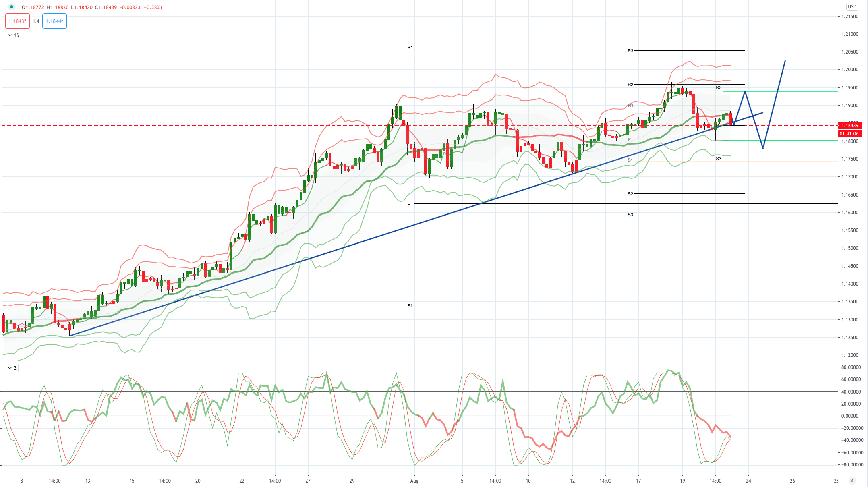The image size is (868, 487).
Task: Click the blue buy price 1.18446 button
Action: click(54, 21)
